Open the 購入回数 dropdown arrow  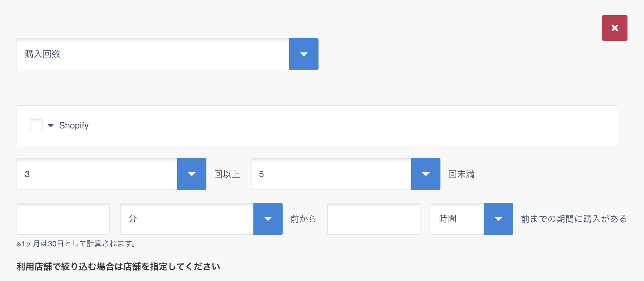click(x=304, y=54)
